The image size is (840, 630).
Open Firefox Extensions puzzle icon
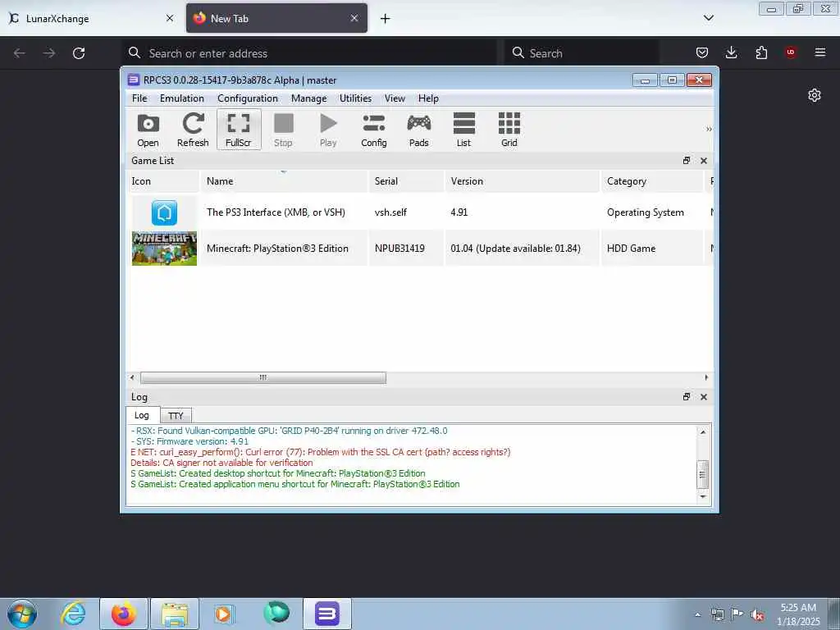pos(761,52)
